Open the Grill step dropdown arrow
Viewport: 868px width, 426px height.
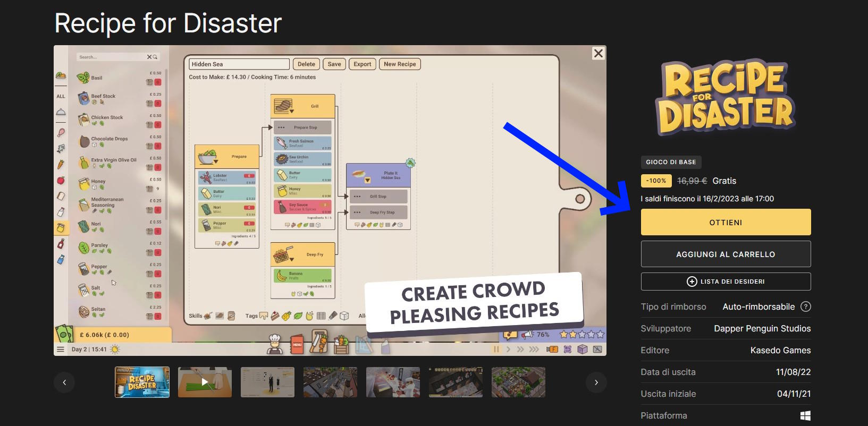(291, 111)
